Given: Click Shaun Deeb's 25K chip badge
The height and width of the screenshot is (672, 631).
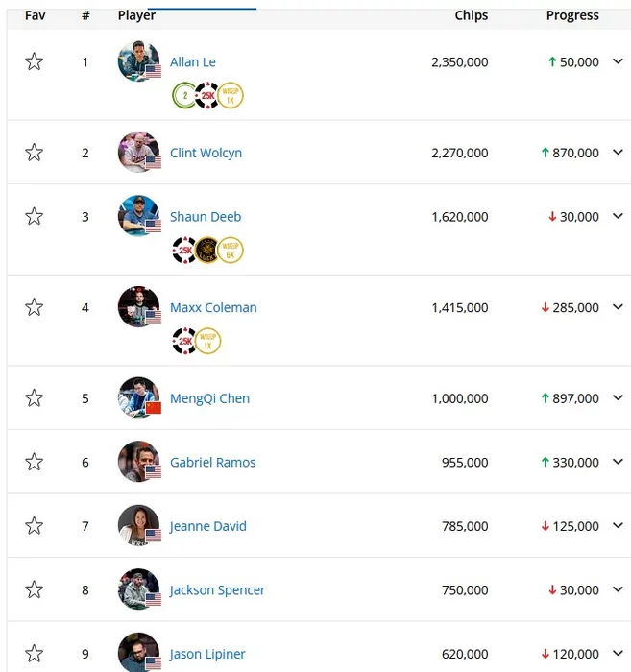Looking at the screenshot, I should tap(183, 251).
